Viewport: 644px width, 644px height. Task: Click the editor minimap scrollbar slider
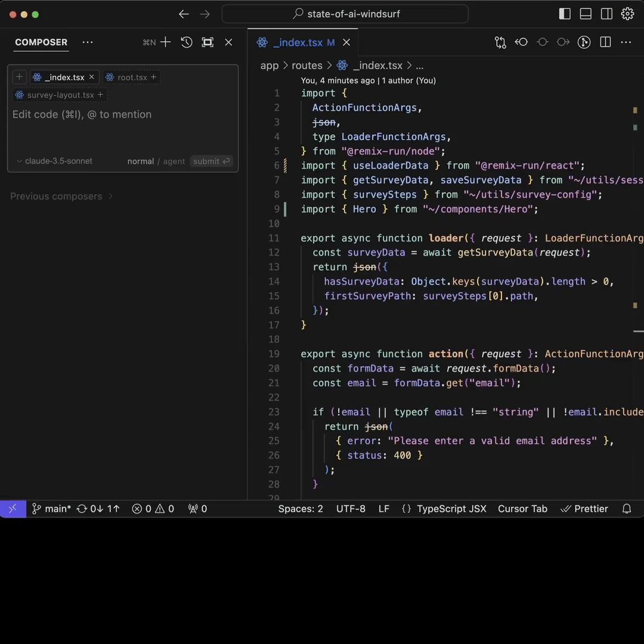638,330
